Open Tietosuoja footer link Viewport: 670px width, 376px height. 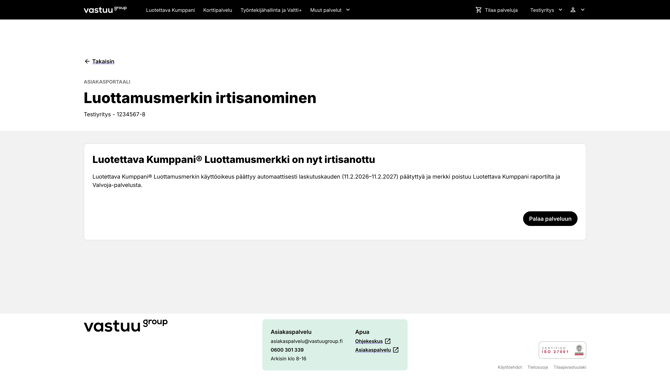(538, 367)
